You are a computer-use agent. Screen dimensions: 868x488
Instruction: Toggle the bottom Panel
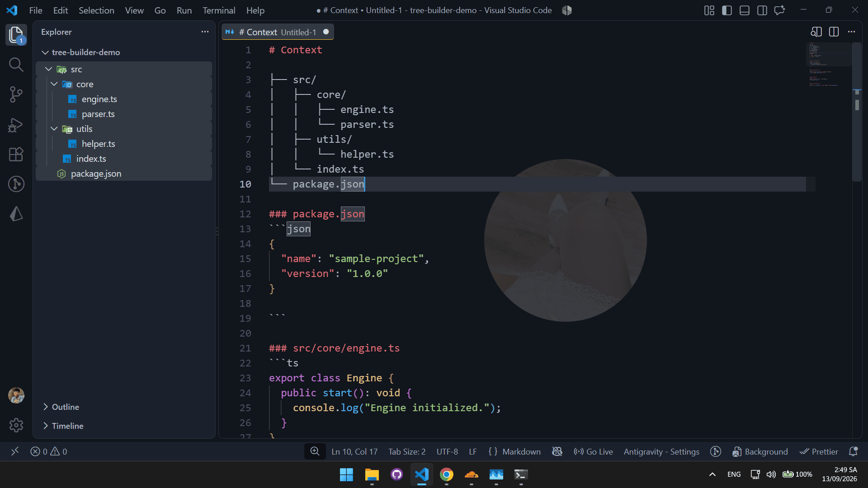745,10
